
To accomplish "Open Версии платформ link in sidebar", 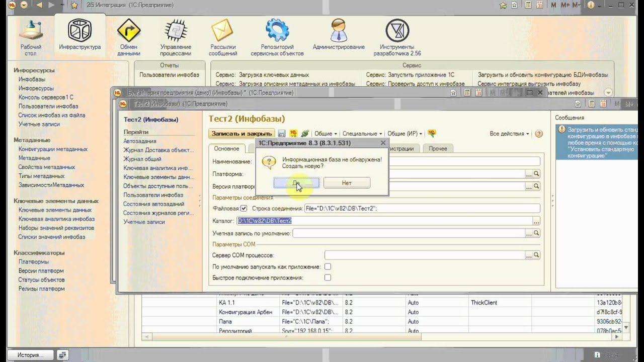I will tap(41, 270).
